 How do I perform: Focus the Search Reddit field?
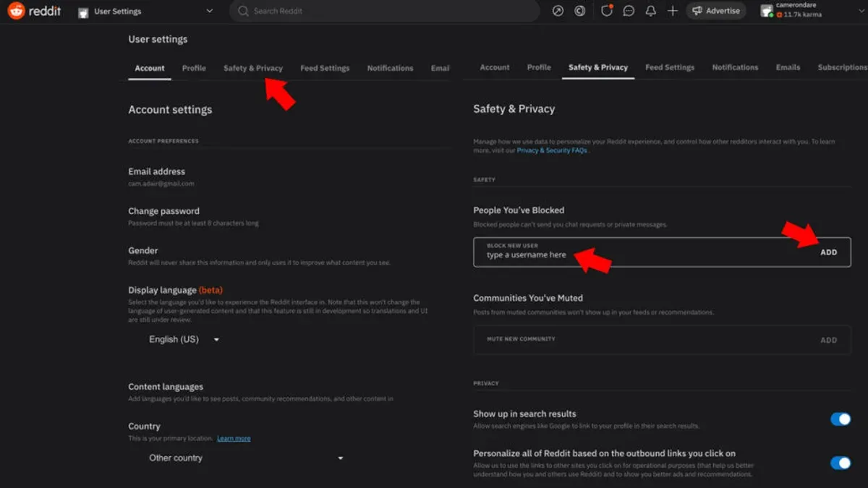[x=385, y=11]
